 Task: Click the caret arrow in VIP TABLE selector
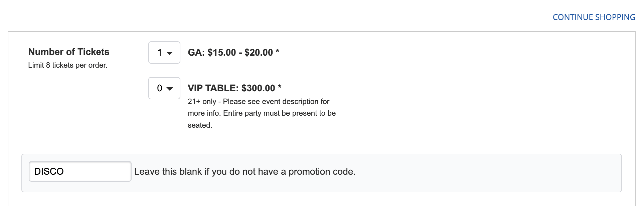[x=170, y=89]
